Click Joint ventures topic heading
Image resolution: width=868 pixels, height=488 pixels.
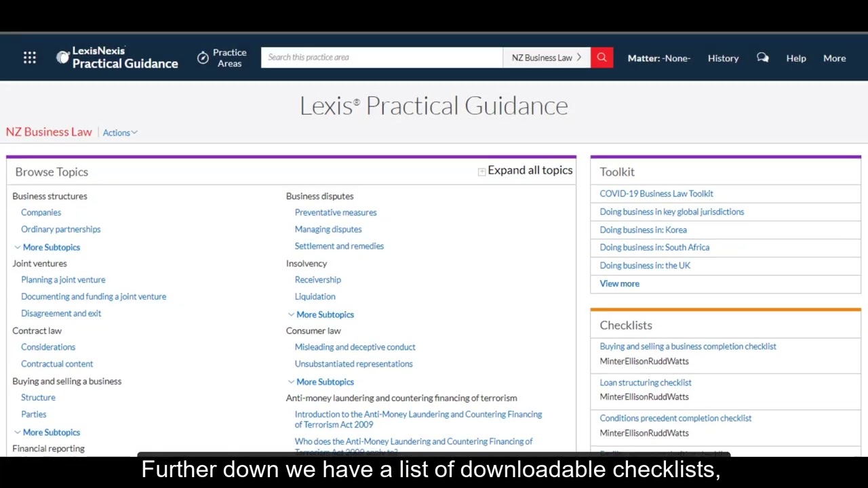pyautogui.click(x=39, y=263)
